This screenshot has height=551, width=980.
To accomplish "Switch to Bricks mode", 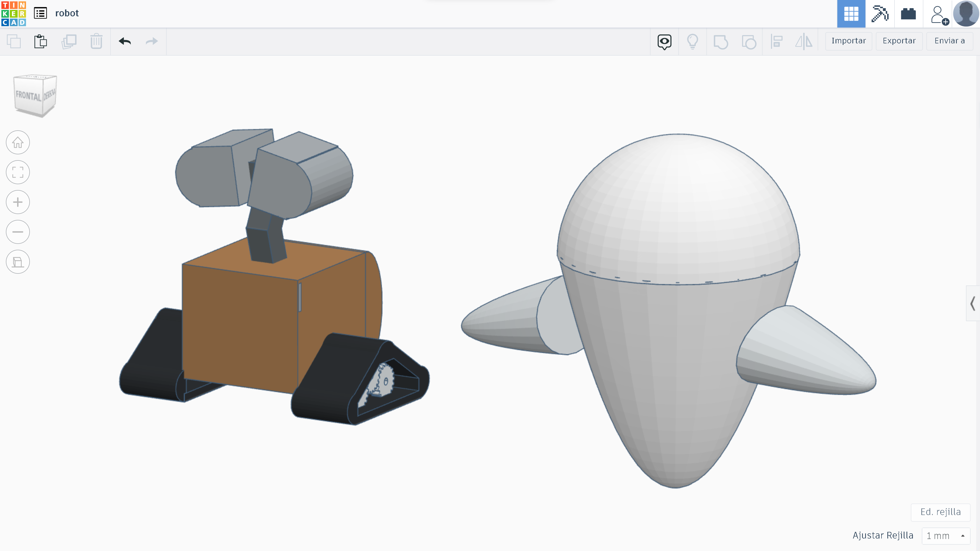I will pos(908,14).
